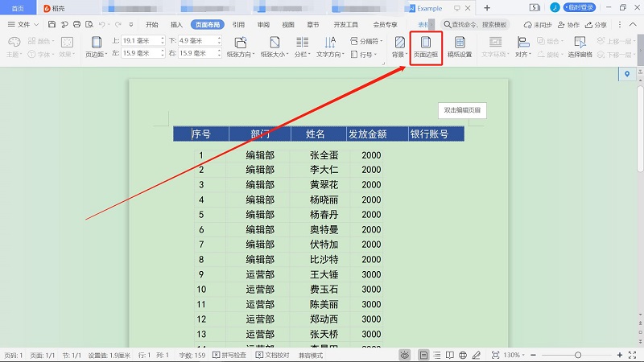Click the 分享 (Share) icon
Viewport: 644px width, 362px height.
click(595, 25)
